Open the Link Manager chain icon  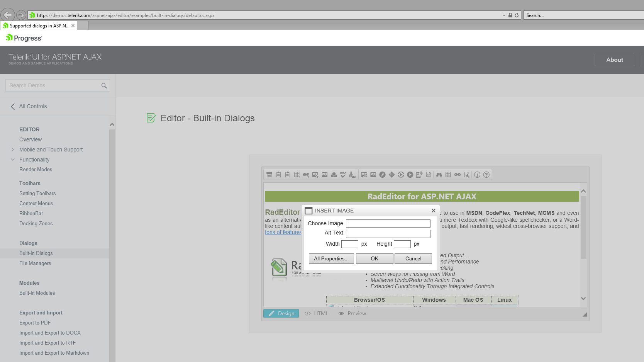click(x=458, y=175)
